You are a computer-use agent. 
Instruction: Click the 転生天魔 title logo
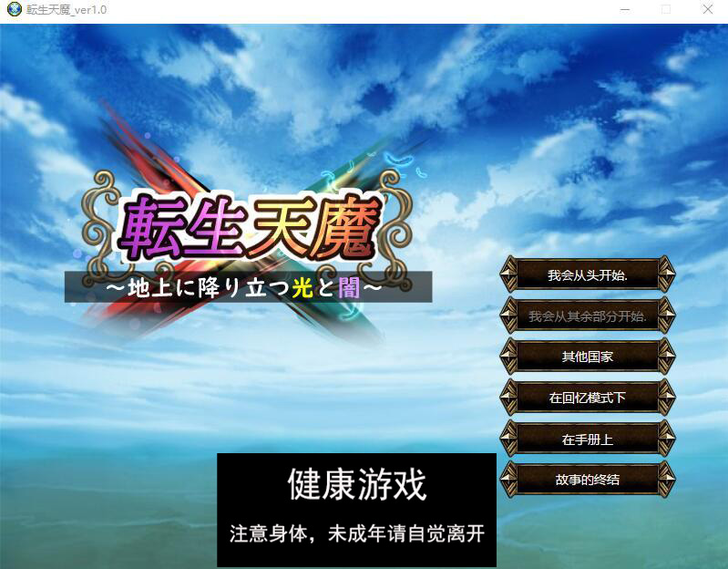tap(249, 228)
